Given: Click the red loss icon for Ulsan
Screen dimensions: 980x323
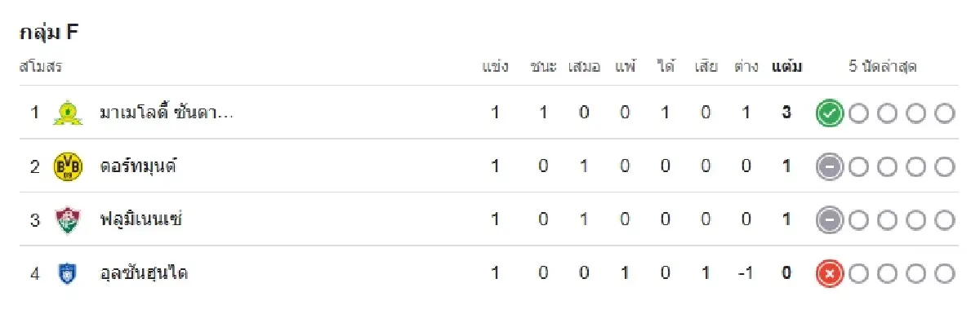Looking at the screenshot, I should tap(829, 274).
